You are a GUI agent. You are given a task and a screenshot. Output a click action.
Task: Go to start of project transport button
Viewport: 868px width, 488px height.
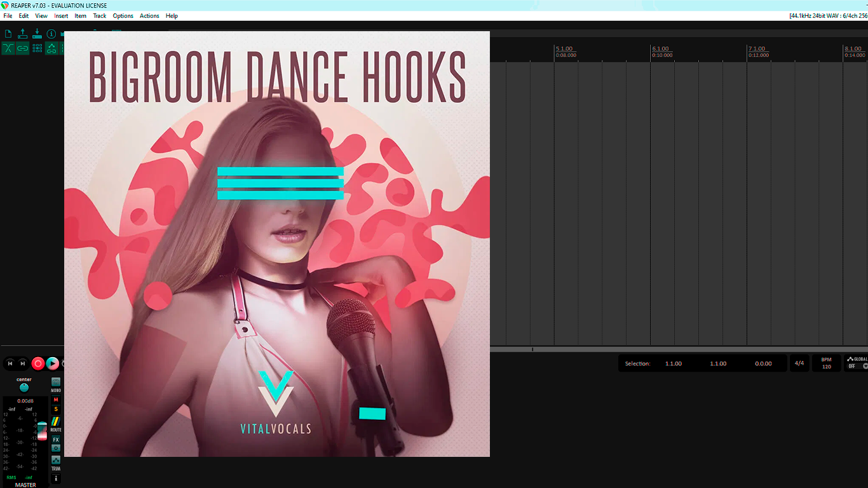10,363
